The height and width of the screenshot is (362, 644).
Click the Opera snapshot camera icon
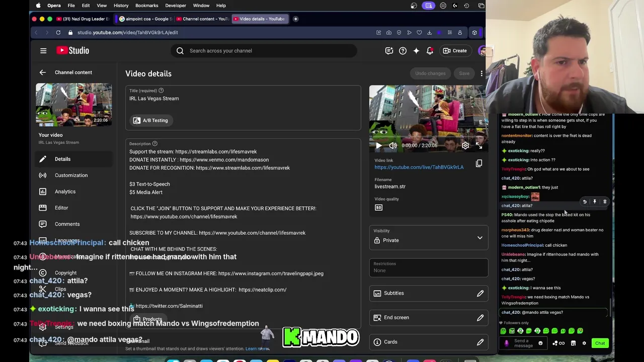pyautogui.click(x=389, y=32)
